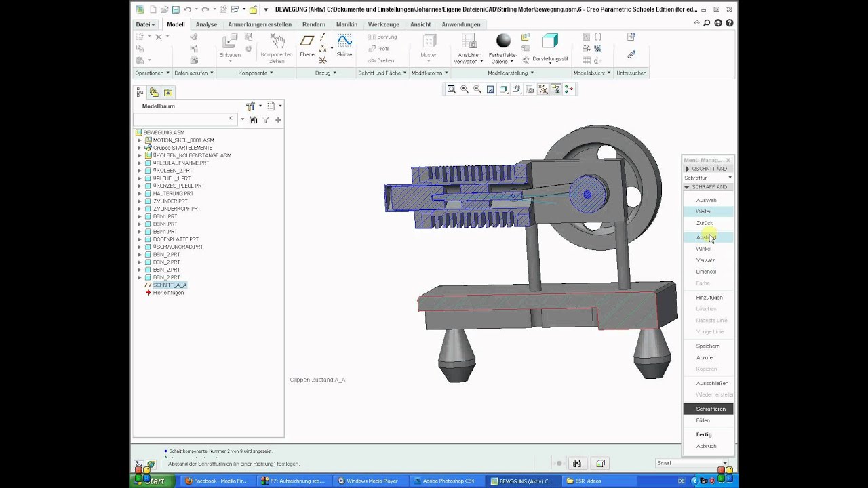
Task: Select SCHNITT_A_A in the model tree
Action: [x=170, y=285]
